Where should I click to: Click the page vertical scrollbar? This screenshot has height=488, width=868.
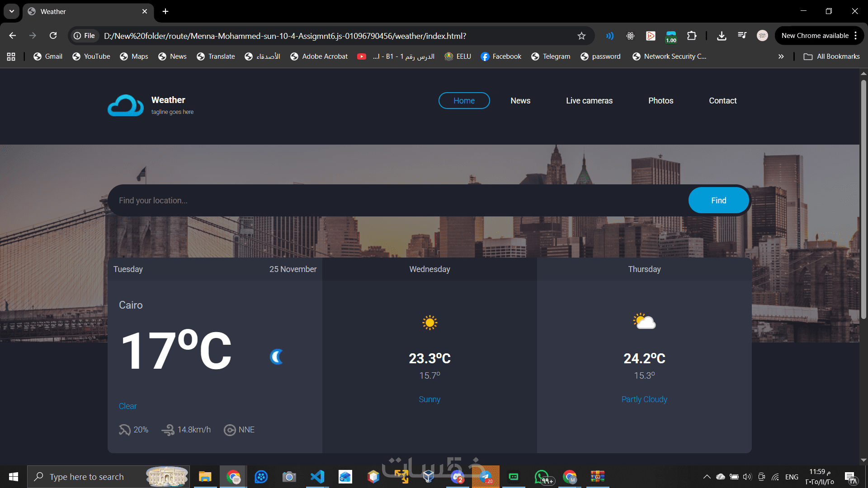coord(863,199)
